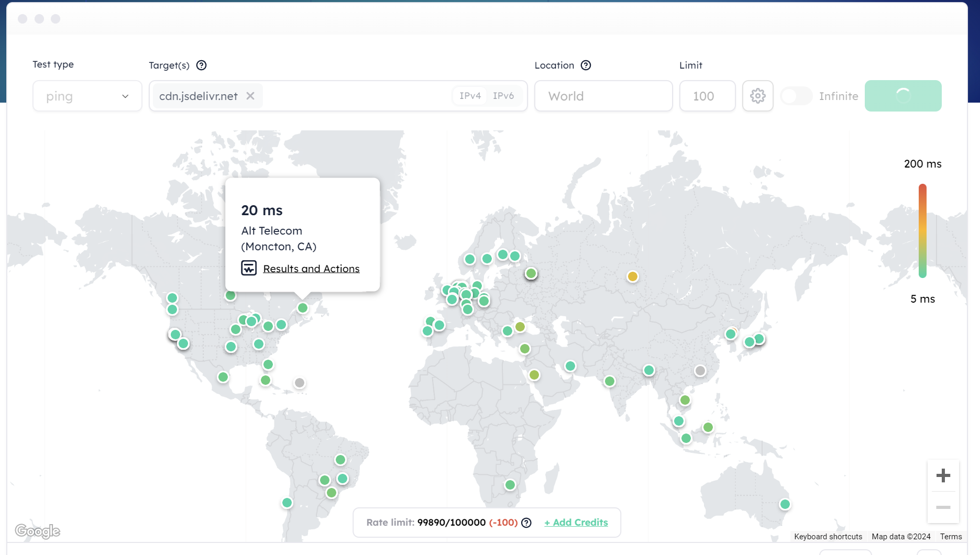
Task: Select the probe marker in Chile
Action: point(287,503)
